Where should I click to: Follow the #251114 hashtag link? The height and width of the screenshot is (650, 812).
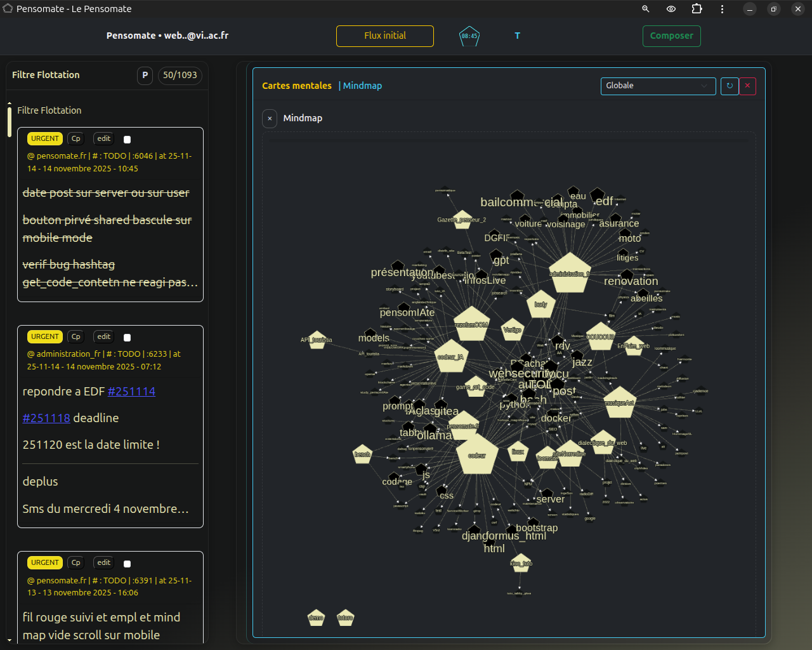[x=131, y=392]
